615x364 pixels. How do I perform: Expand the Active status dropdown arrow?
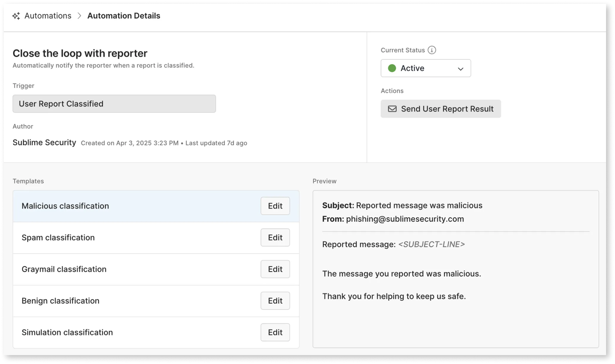460,69
